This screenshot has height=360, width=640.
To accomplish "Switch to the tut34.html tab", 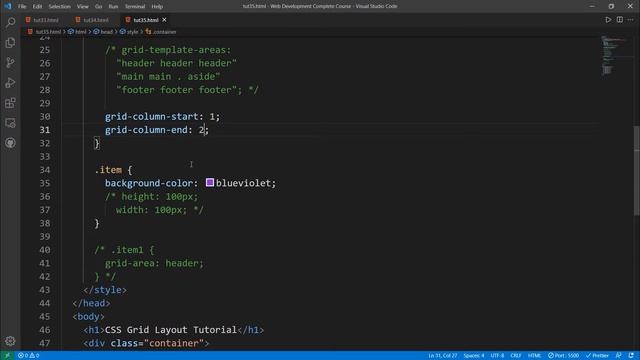I will [x=96, y=20].
